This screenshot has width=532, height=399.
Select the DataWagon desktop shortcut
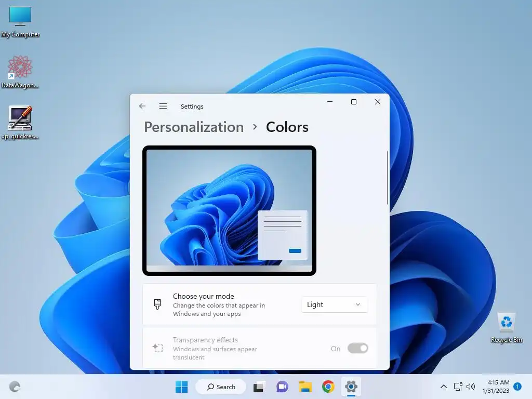[20, 72]
